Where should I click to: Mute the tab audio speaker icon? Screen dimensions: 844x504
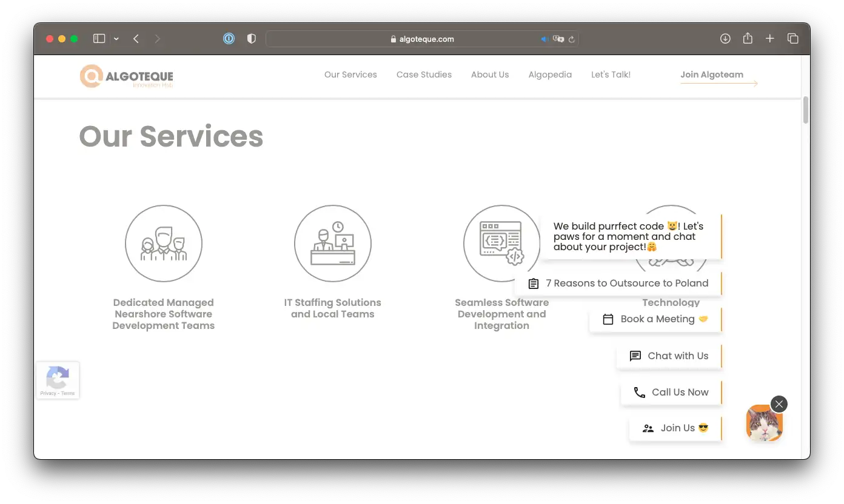click(x=544, y=39)
